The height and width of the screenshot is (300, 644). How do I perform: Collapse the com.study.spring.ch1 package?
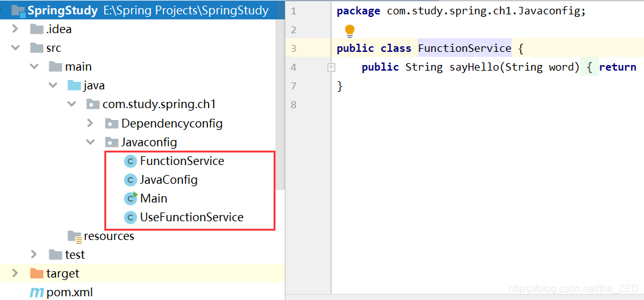click(72, 104)
